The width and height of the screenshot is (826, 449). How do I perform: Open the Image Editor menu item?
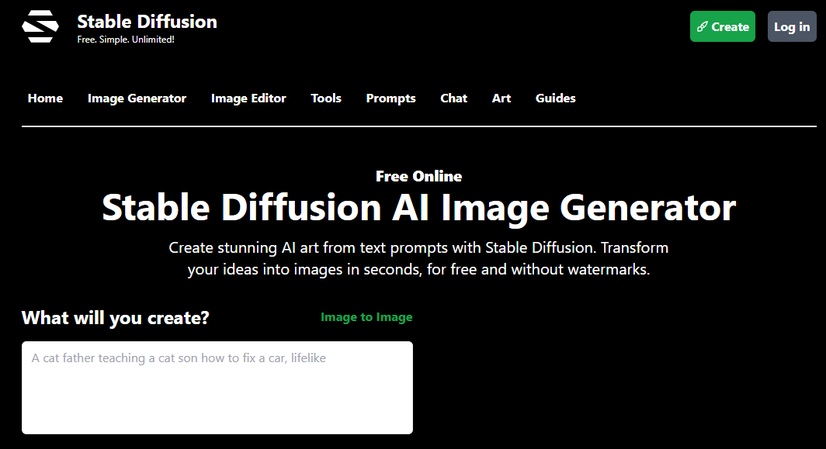(x=249, y=99)
